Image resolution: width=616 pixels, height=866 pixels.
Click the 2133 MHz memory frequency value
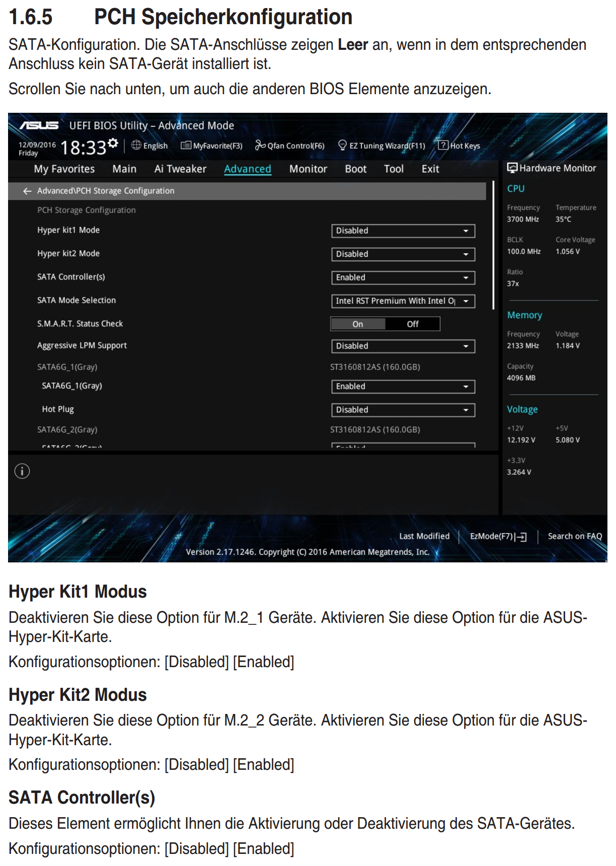coord(523,346)
